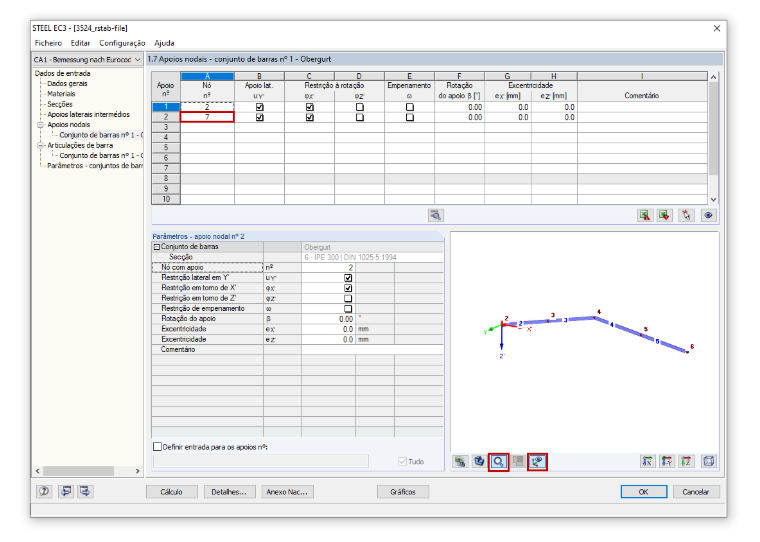Select row header 3 in table
The height and width of the screenshot is (542, 760).
166,127
